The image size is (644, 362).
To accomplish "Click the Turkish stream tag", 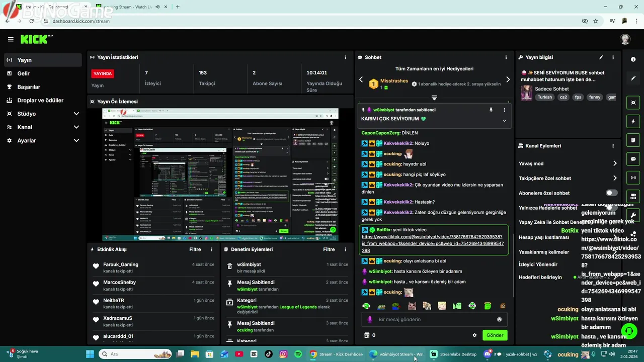I will click(544, 98).
